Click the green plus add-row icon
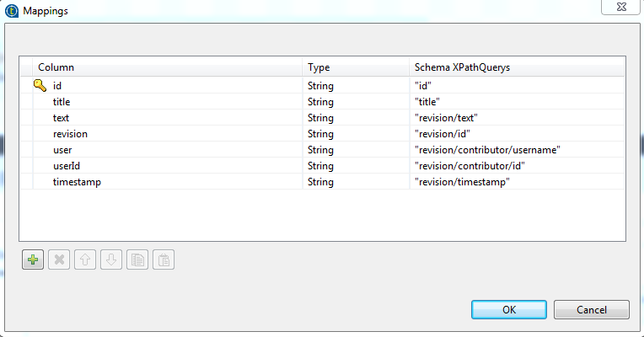644x337 pixels. [33, 259]
